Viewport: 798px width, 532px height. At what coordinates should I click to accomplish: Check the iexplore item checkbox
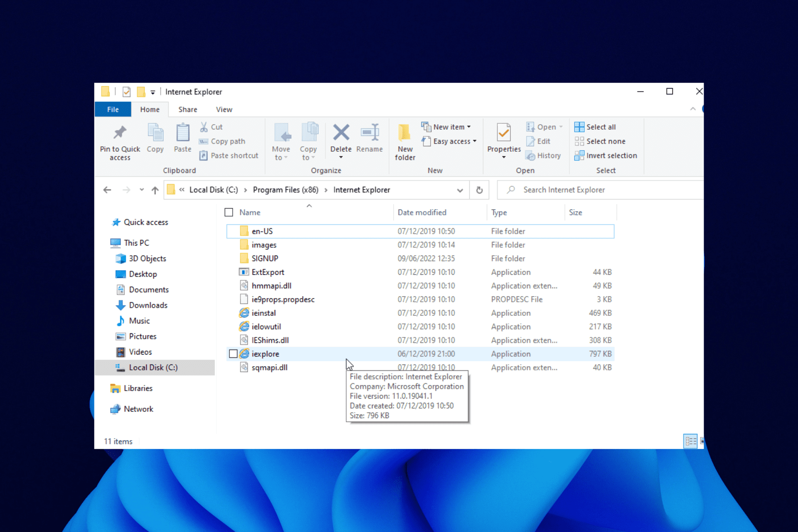(x=233, y=354)
